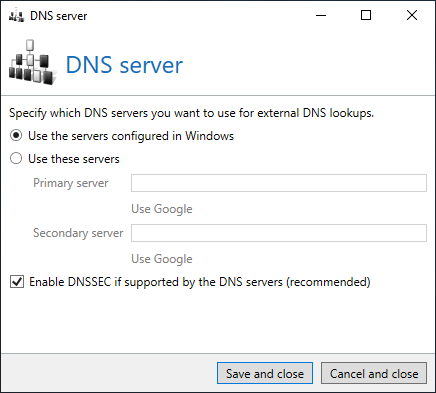This screenshot has height=393, width=436.
Task: Click Cancel and close button
Action: [x=374, y=373]
